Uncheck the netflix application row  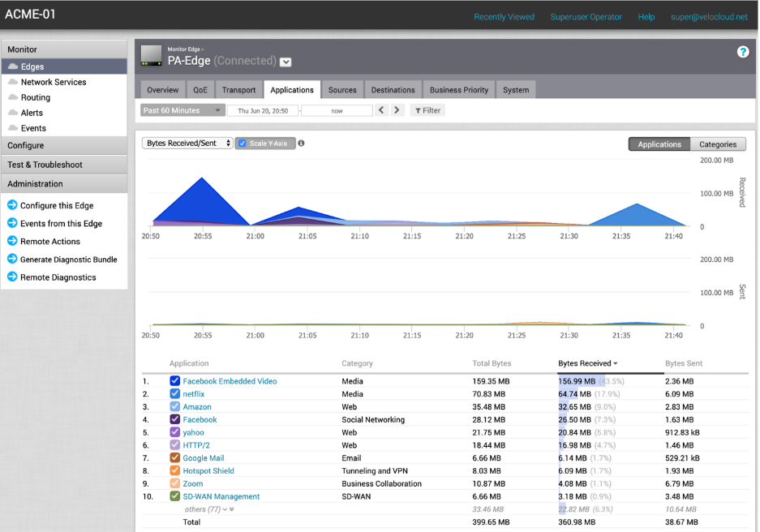point(174,394)
